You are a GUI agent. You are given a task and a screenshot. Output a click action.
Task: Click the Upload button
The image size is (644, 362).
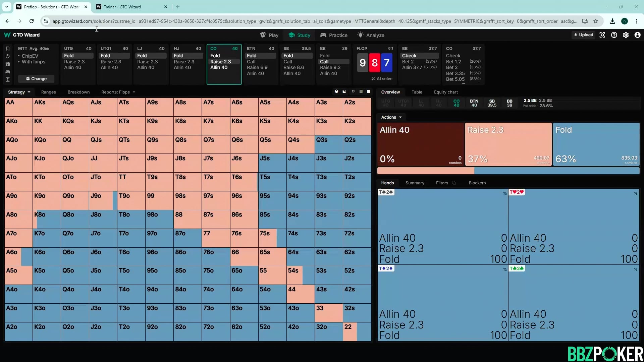tap(584, 35)
